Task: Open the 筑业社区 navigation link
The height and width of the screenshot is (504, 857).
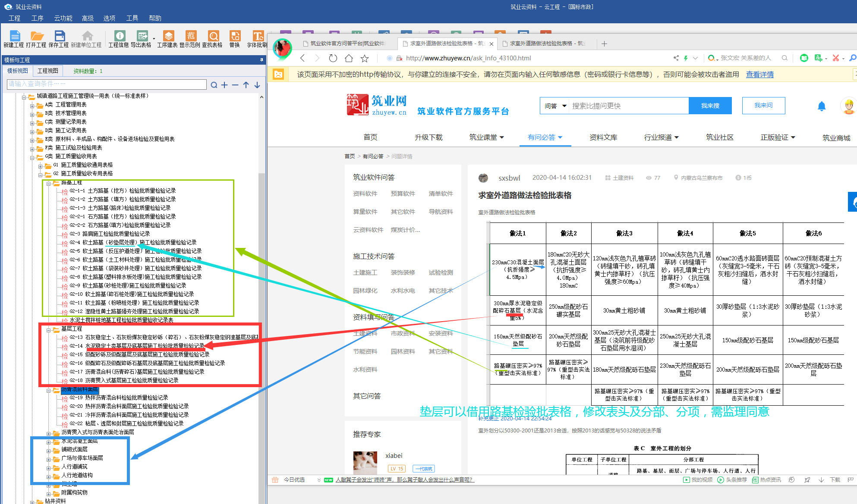Action: (720, 138)
